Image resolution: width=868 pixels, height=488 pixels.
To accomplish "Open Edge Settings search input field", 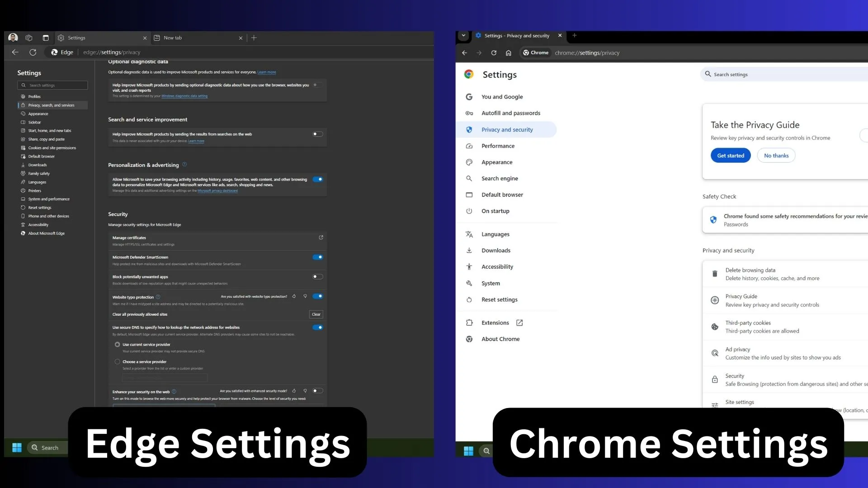I will 52,84.
